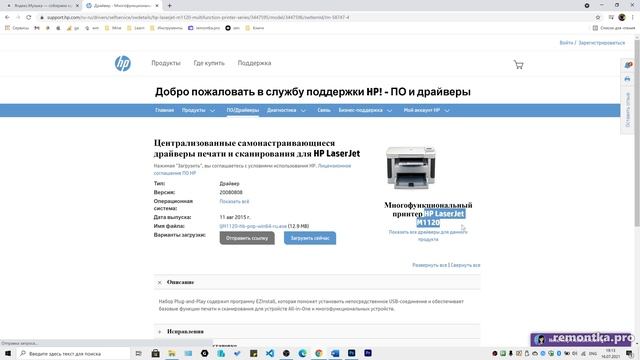Open the Gmail bookmark icon
The height and width of the screenshot is (360, 640).
pos(37,28)
